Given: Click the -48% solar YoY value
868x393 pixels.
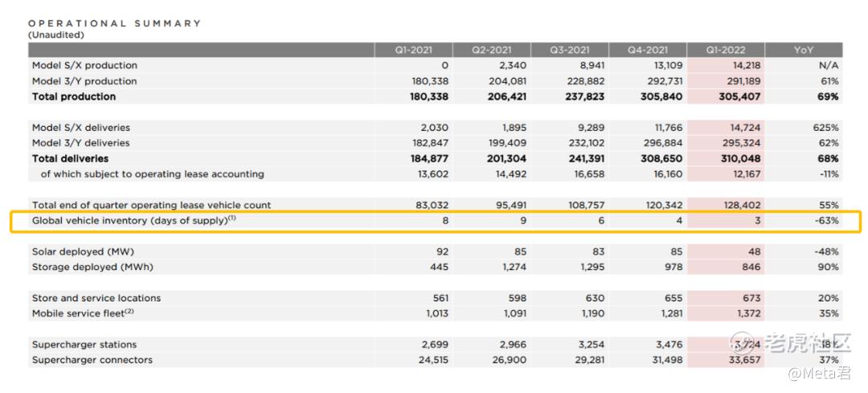Looking at the screenshot, I should [x=828, y=252].
